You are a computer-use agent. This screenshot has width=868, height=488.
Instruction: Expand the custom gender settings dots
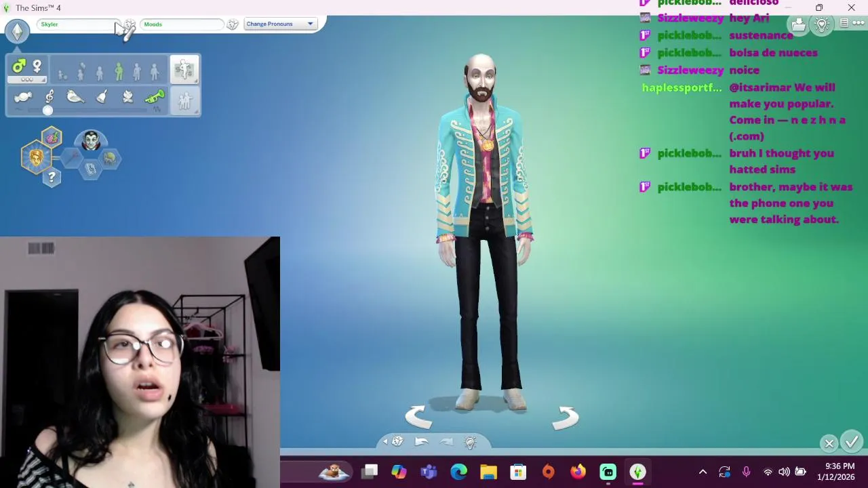tap(27, 79)
